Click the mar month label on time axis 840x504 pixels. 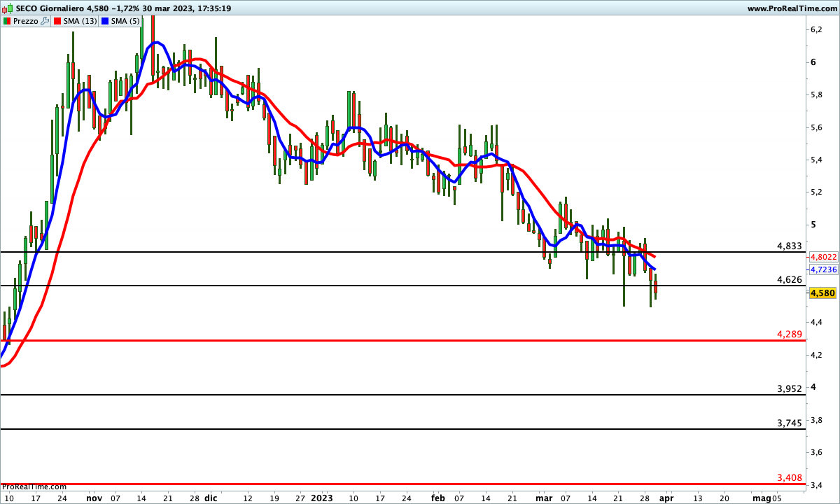(544, 498)
